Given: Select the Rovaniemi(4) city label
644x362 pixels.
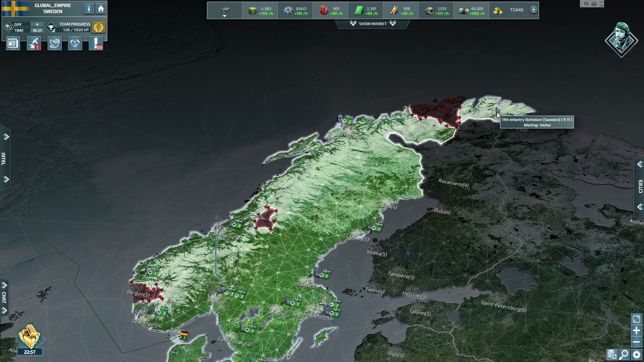Looking at the screenshot, I should [453, 184].
